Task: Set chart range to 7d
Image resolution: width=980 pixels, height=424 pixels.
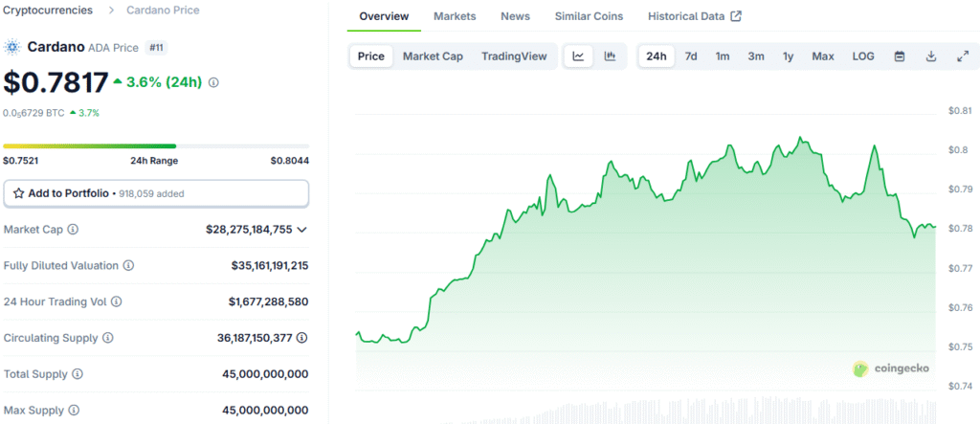Action: click(x=691, y=56)
